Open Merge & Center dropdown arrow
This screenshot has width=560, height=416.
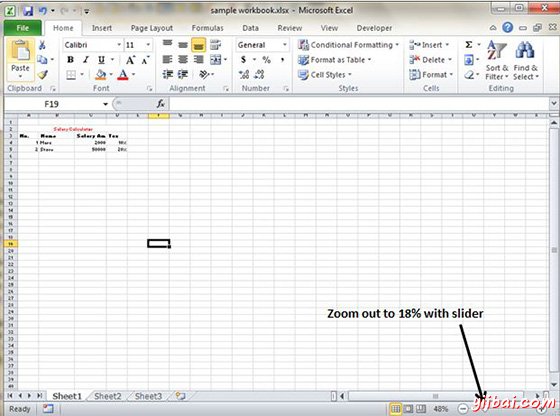pos(225,60)
